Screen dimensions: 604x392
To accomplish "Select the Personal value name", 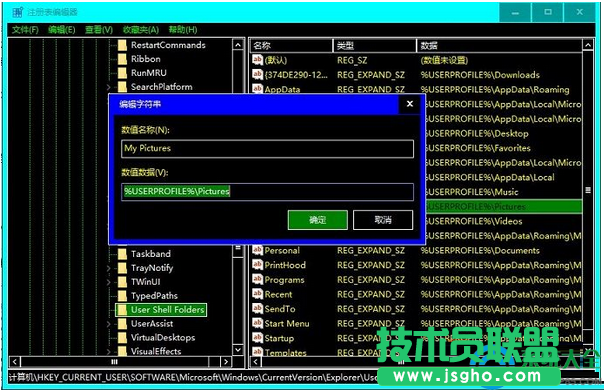I will (282, 251).
